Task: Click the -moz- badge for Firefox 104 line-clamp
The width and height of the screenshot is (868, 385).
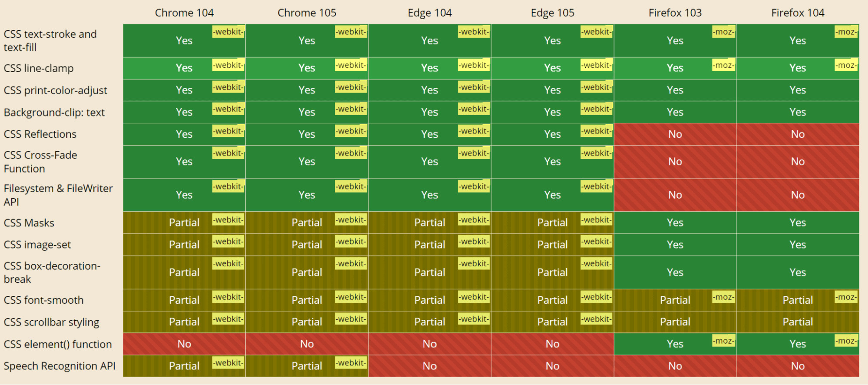Action: 846,65
